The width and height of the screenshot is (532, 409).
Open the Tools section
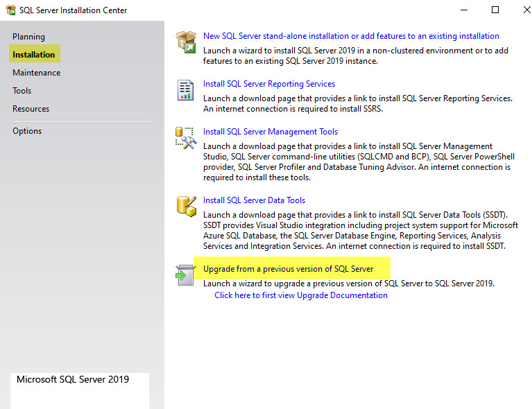point(22,91)
